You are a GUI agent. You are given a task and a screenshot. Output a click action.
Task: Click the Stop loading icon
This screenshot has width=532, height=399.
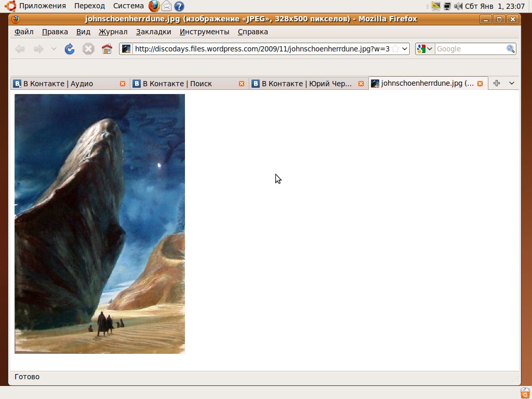click(x=88, y=49)
